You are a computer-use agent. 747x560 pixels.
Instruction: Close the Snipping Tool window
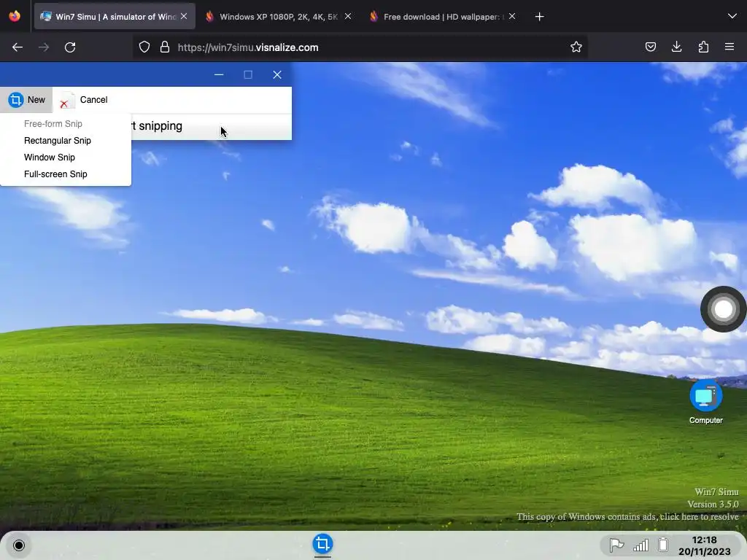coord(276,75)
